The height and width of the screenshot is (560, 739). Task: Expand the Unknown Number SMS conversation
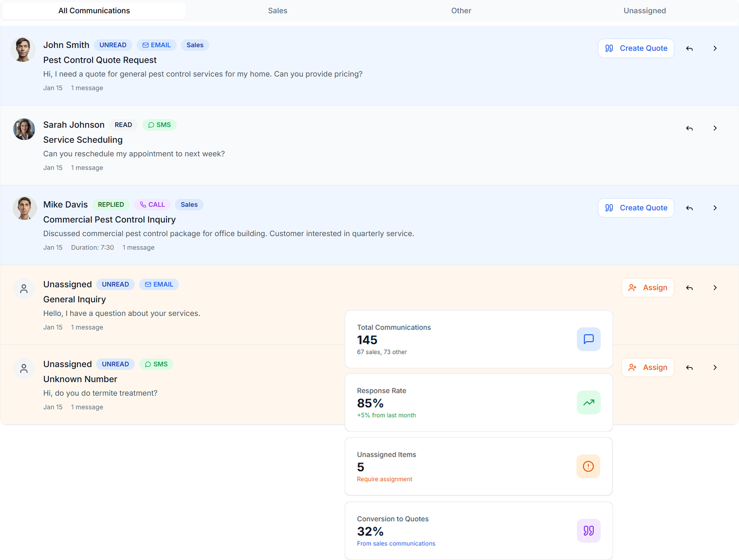[x=715, y=367]
